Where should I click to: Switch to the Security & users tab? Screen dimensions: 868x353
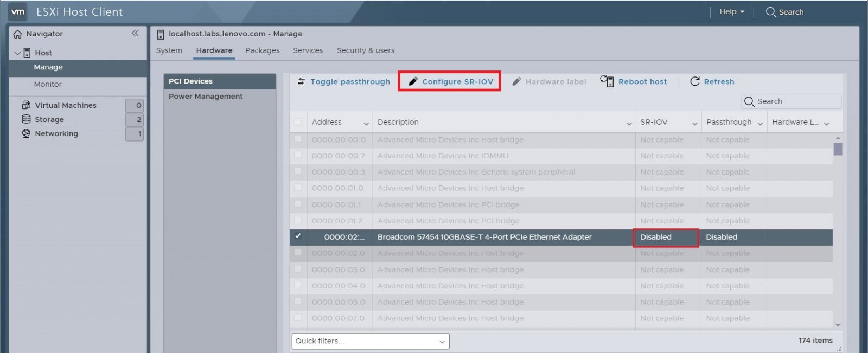(365, 50)
